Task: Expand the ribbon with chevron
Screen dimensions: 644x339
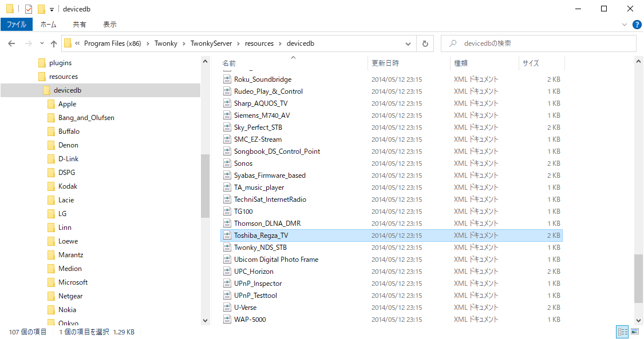Action: pyautogui.click(x=625, y=25)
